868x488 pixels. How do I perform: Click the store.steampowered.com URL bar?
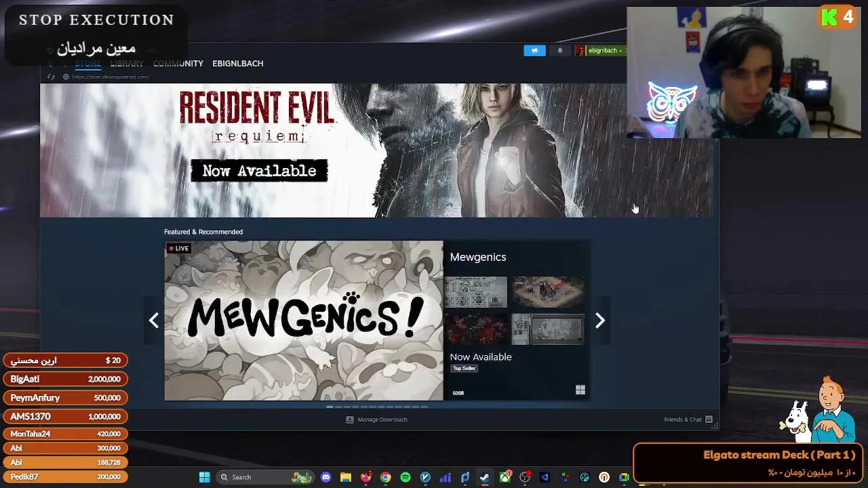(x=110, y=77)
